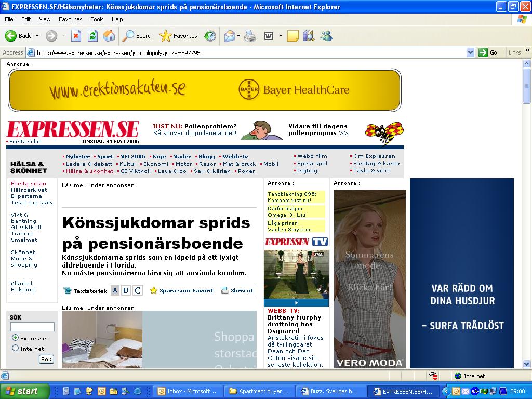
Task: Open the Help menu
Action: pos(117,19)
